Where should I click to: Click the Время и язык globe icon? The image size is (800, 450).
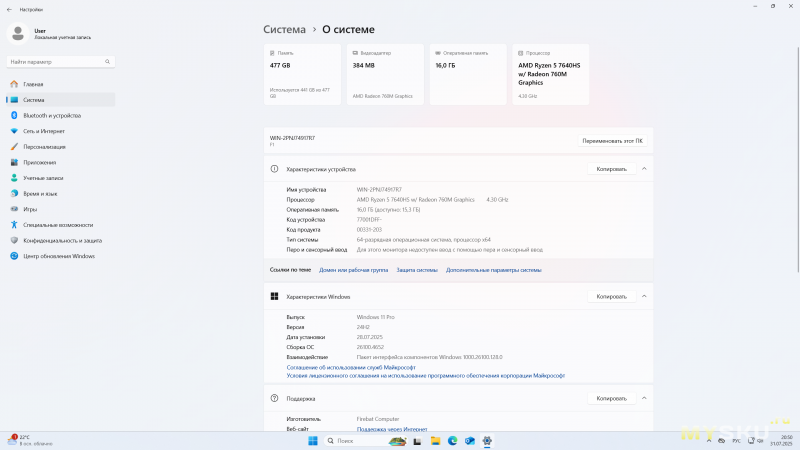pos(14,193)
